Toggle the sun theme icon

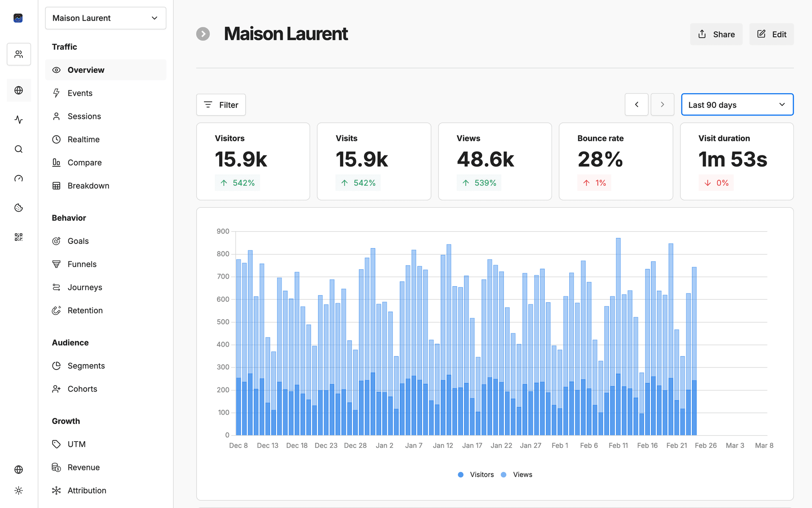point(19,490)
